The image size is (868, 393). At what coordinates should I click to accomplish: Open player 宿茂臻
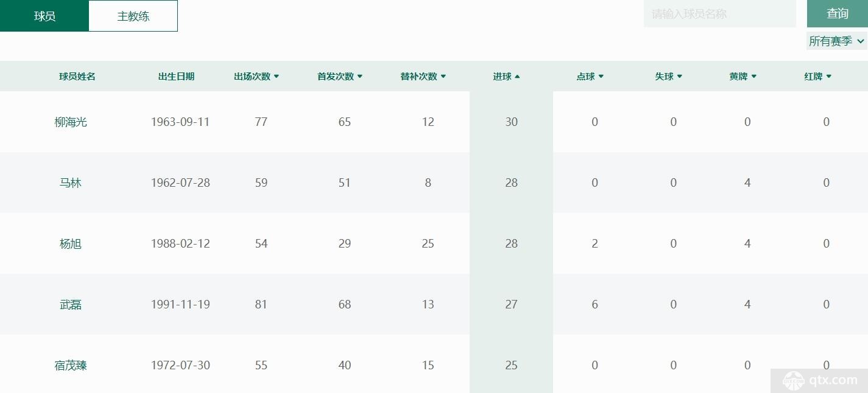tap(71, 365)
